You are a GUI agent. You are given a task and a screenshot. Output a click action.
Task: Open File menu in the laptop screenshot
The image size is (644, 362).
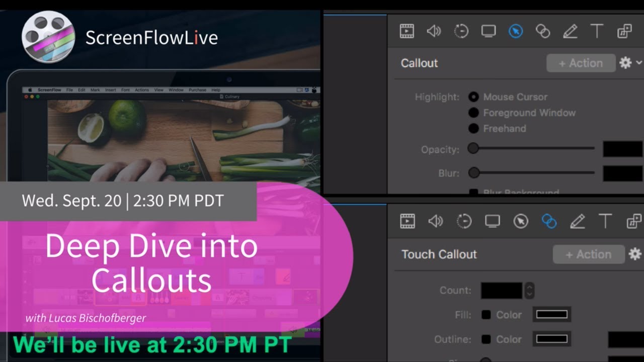pyautogui.click(x=69, y=90)
